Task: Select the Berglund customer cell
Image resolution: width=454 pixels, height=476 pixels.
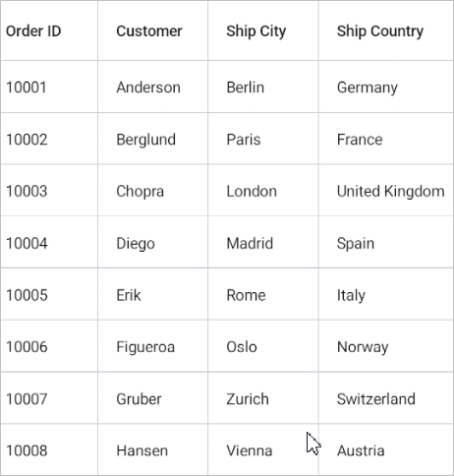Action: tap(152, 139)
